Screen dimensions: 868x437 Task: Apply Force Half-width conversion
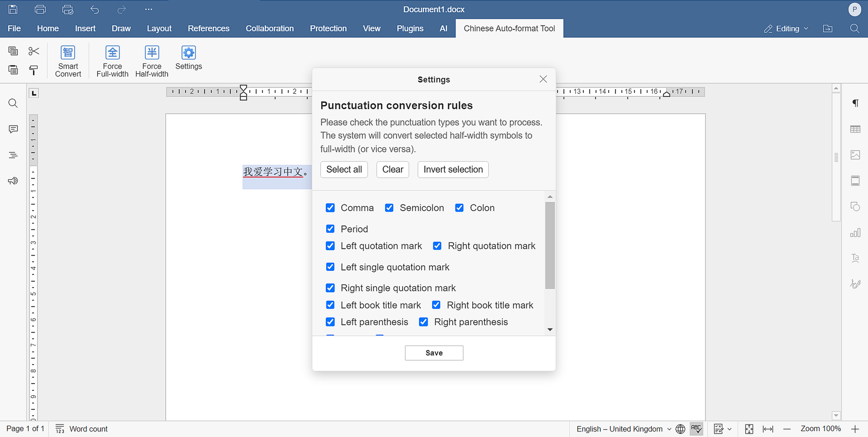152,61
